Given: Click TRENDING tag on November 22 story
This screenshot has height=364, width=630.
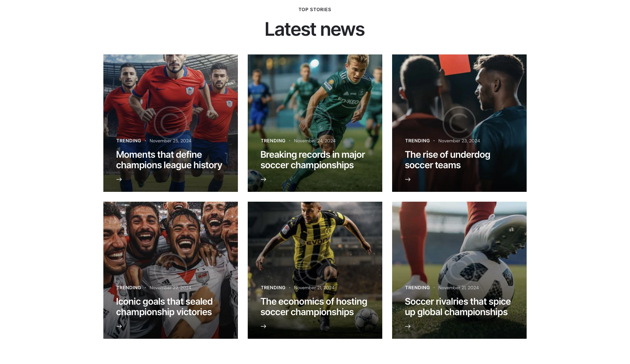Looking at the screenshot, I should (129, 288).
